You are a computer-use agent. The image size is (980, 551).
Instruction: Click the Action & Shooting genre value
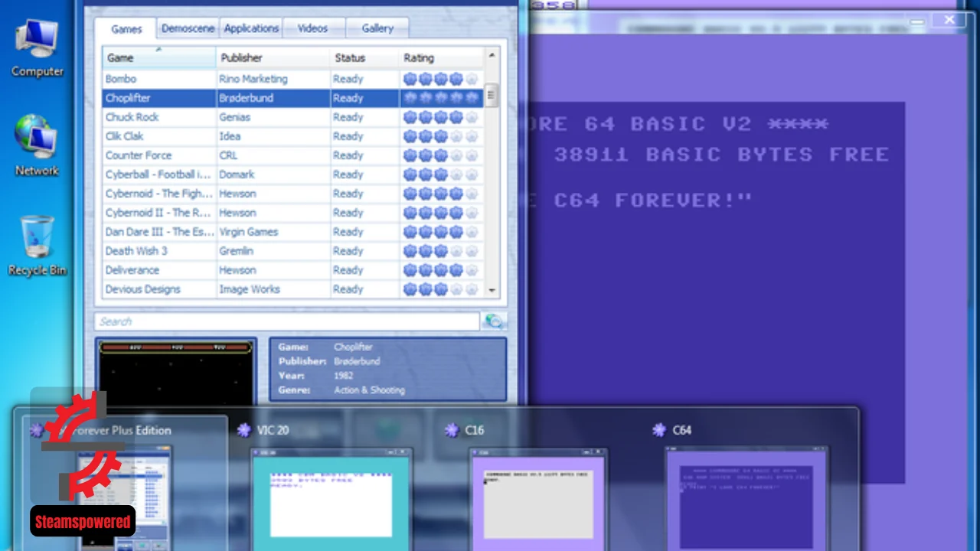tap(369, 390)
